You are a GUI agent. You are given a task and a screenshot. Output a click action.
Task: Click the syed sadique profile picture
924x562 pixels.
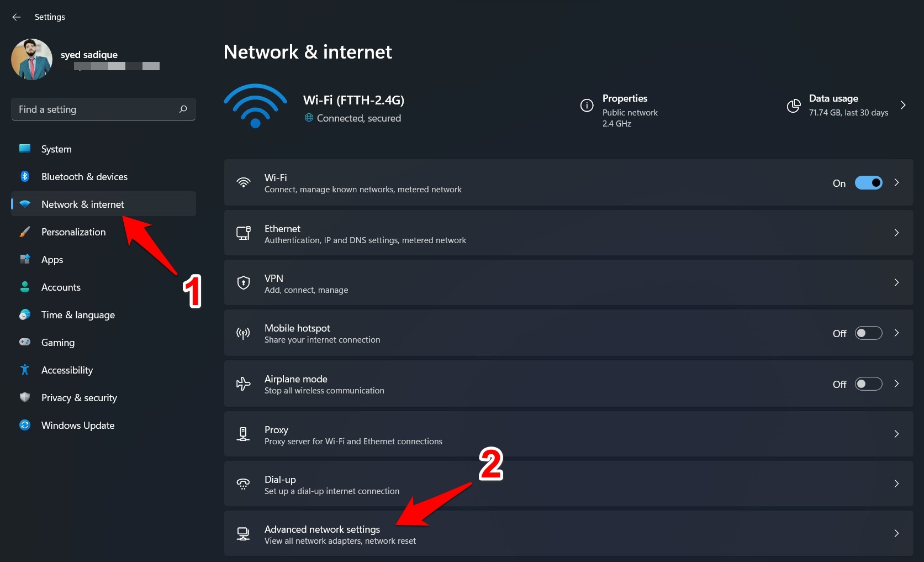(x=31, y=59)
